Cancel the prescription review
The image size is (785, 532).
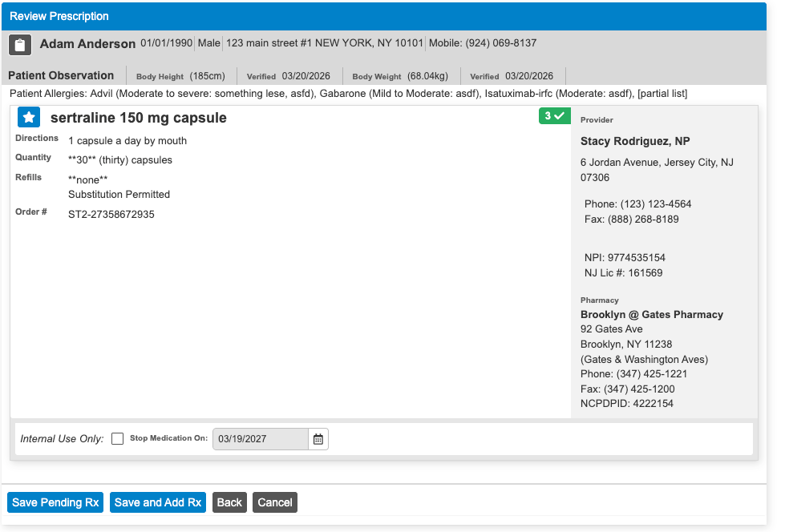click(274, 502)
